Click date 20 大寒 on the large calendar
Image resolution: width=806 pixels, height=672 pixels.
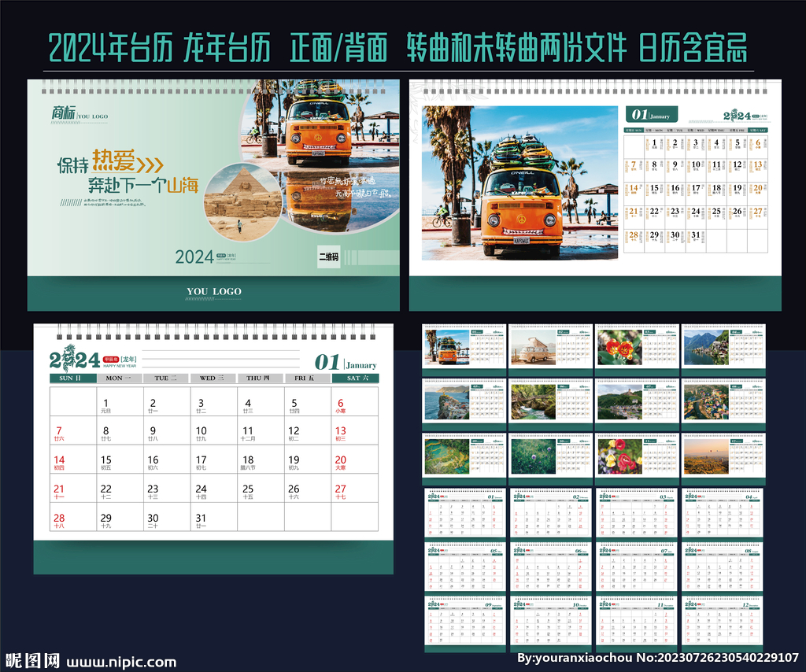click(x=340, y=463)
